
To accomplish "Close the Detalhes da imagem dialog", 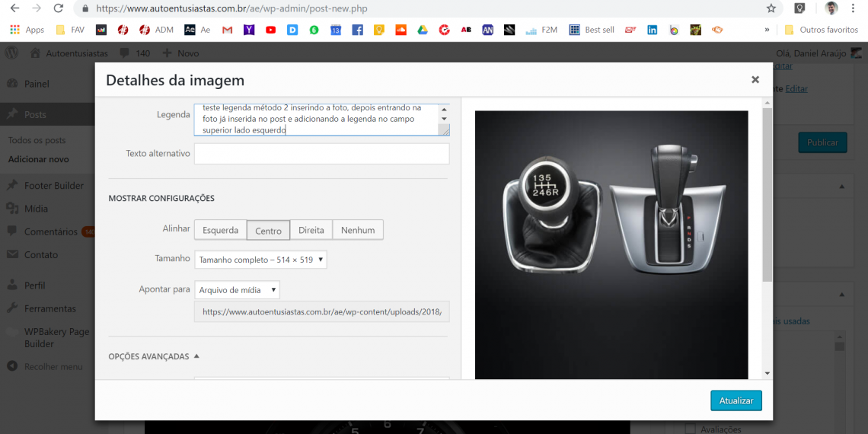I will tap(755, 80).
